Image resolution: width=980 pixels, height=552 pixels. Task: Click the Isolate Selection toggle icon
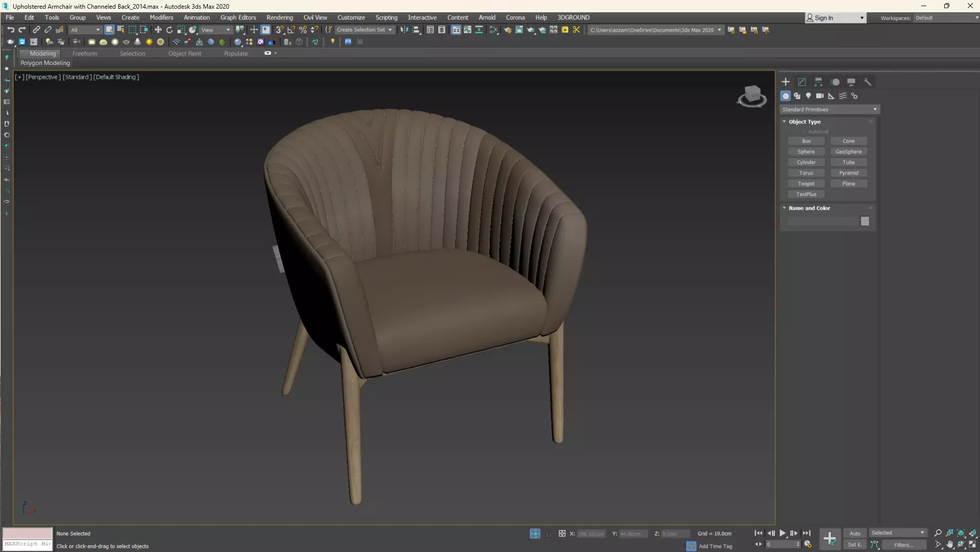[535, 534]
